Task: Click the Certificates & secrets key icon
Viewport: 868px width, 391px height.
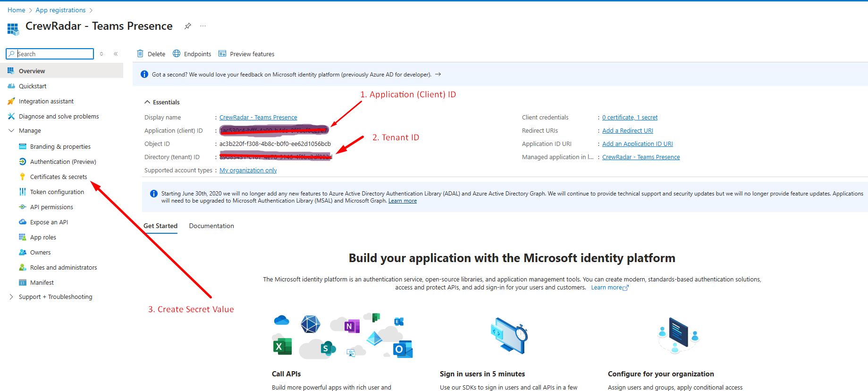Action: 22,177
